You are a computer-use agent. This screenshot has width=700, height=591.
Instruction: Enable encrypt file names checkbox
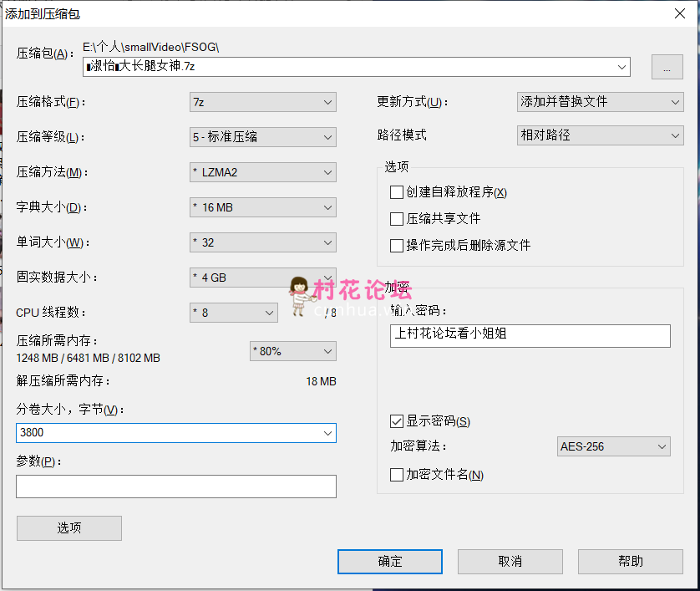point(397,475)
